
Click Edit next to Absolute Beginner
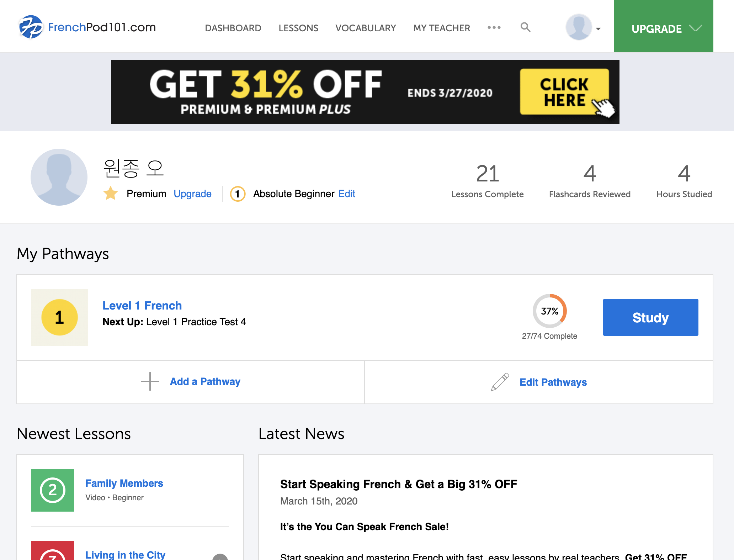(346, 194)
